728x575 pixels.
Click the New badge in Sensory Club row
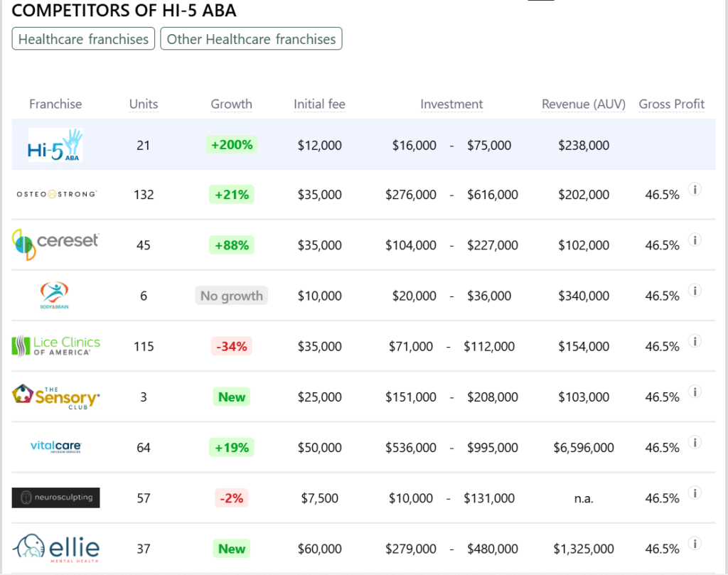tap(232, 397)
